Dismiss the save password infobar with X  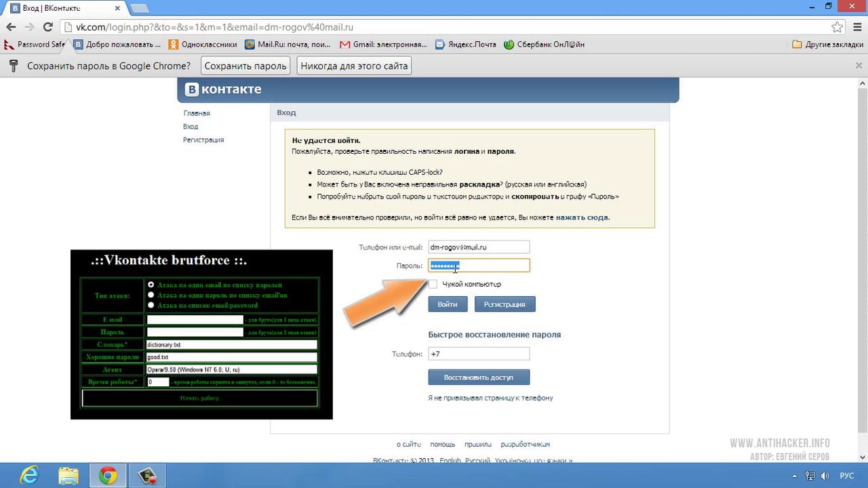point(859,66)
